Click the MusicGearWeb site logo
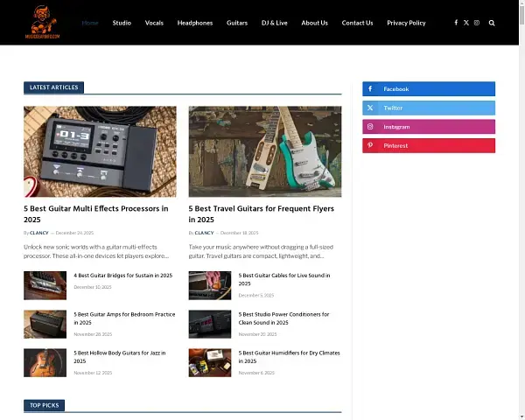The height and width of the screenshot is (420, 525). click(42, 22)
